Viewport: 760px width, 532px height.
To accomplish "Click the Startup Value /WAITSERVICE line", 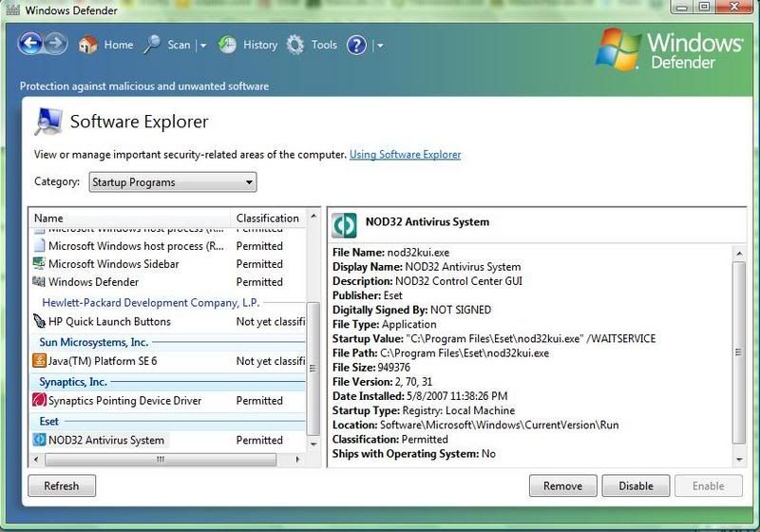I will click(x=494, y=339).
